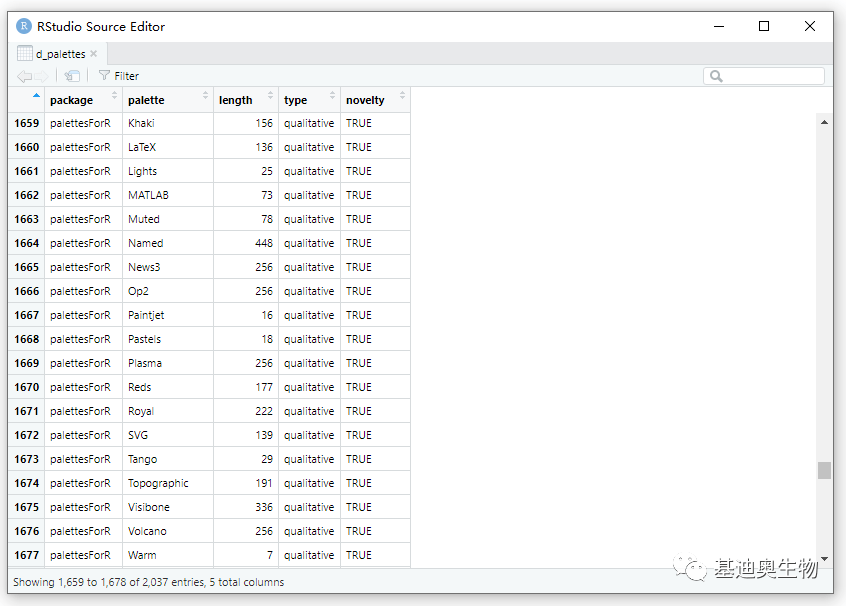Click the show in new window icon
The height and width of the screenshot is (606, 846).
pos(72,76)
